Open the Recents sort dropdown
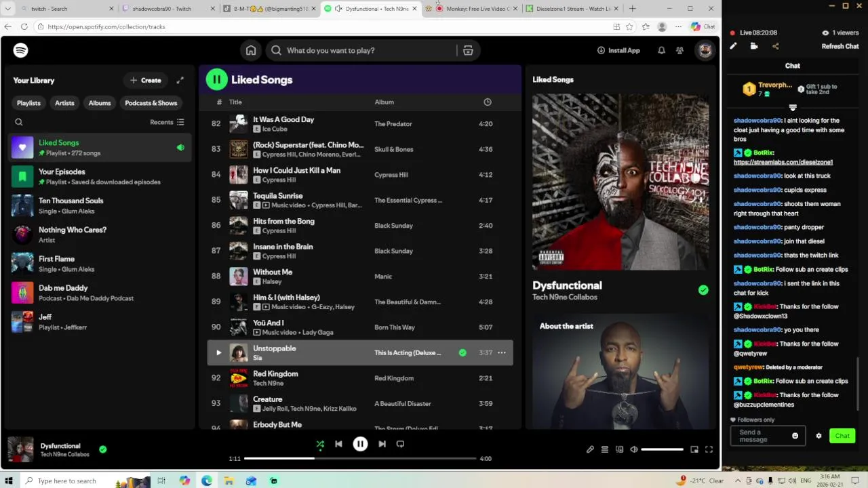Viewport: 868px width, 488px height. pos(167,122)
